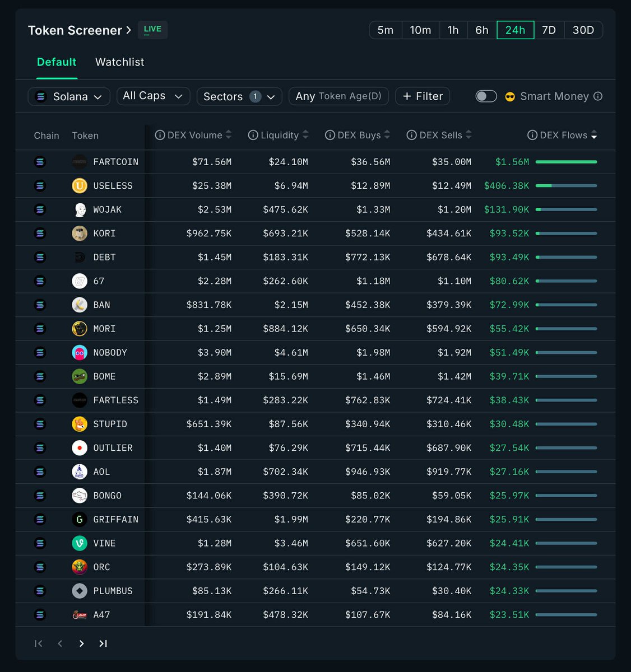Select the 5m timeframe

[x=386, y=30]
